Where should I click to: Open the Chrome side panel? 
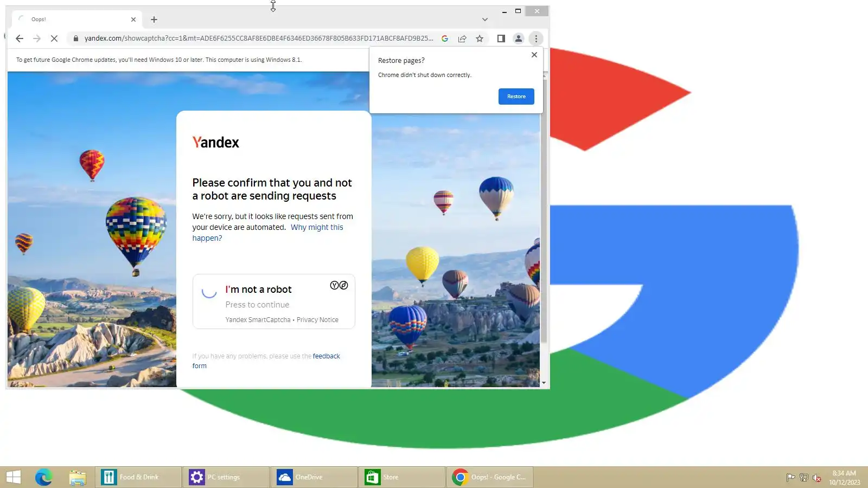click(x=501, y=38)
